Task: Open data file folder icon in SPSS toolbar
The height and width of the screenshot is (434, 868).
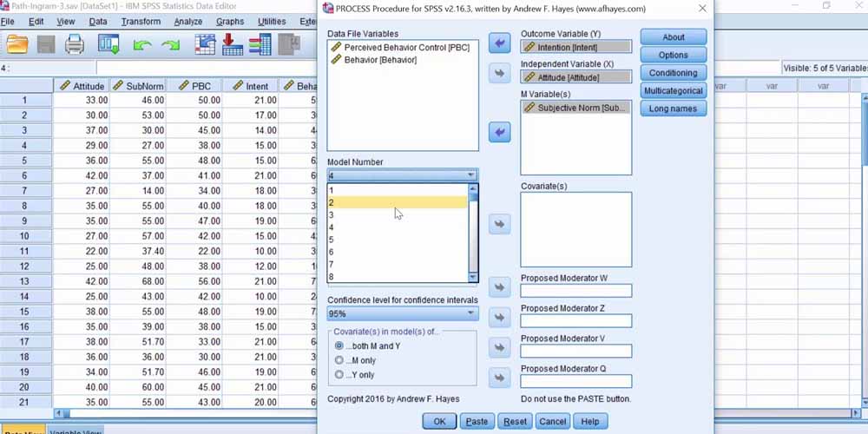Action: click(17, 44)
